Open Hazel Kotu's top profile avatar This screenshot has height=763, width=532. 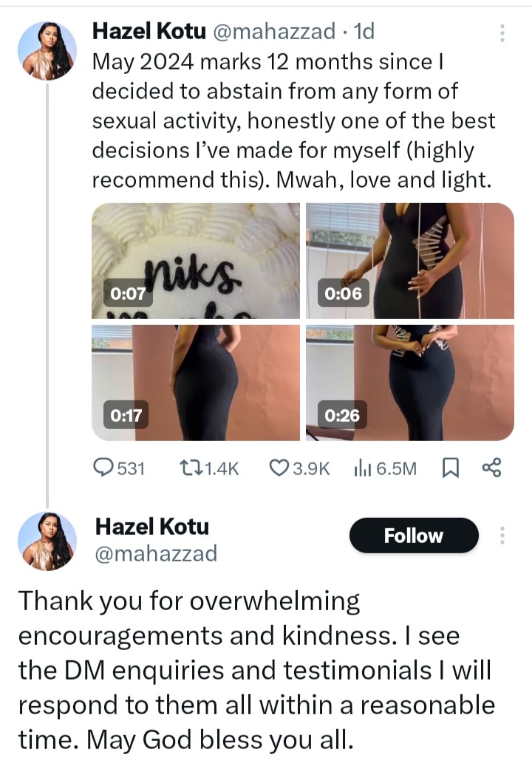tap(47, 50)
